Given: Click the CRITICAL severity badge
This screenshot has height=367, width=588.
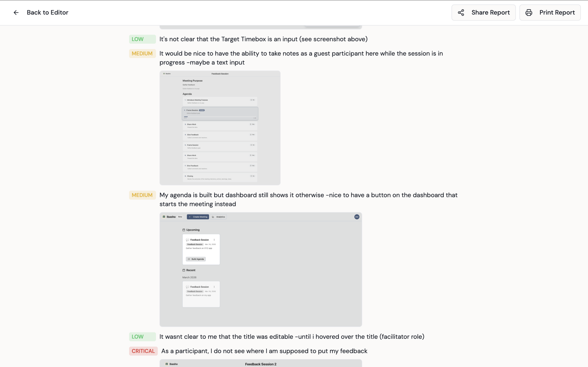Looking at the screenshot, I should 143,351.
